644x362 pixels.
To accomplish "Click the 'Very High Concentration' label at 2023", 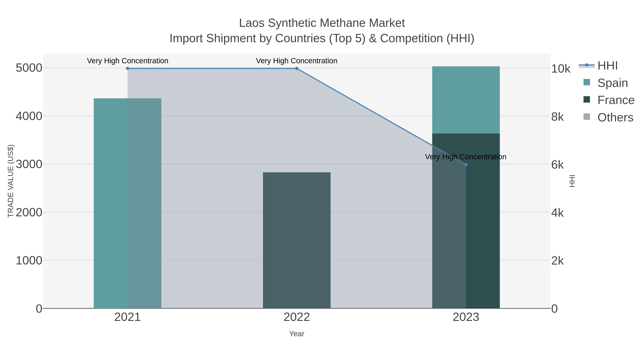I will [x=466, y=157].
